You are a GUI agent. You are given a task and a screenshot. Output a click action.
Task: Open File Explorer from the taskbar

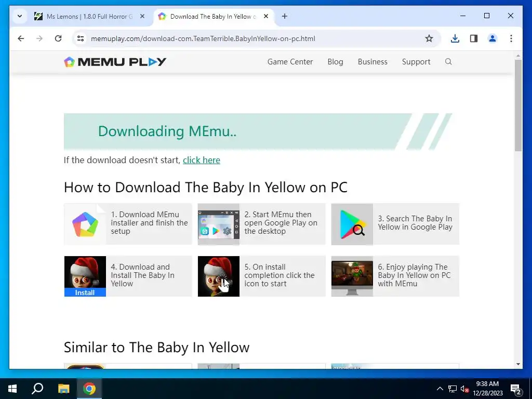coord(63,389)
